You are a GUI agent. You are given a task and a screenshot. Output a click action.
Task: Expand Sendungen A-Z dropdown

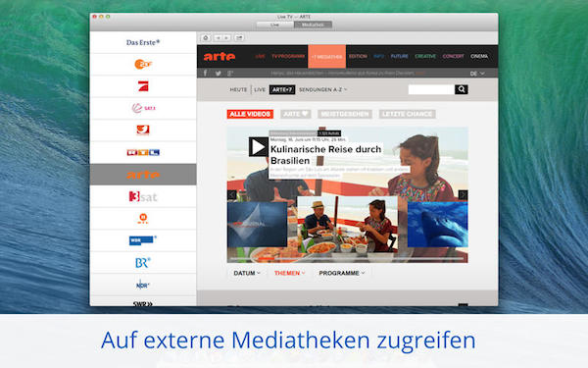click(322, 89)
